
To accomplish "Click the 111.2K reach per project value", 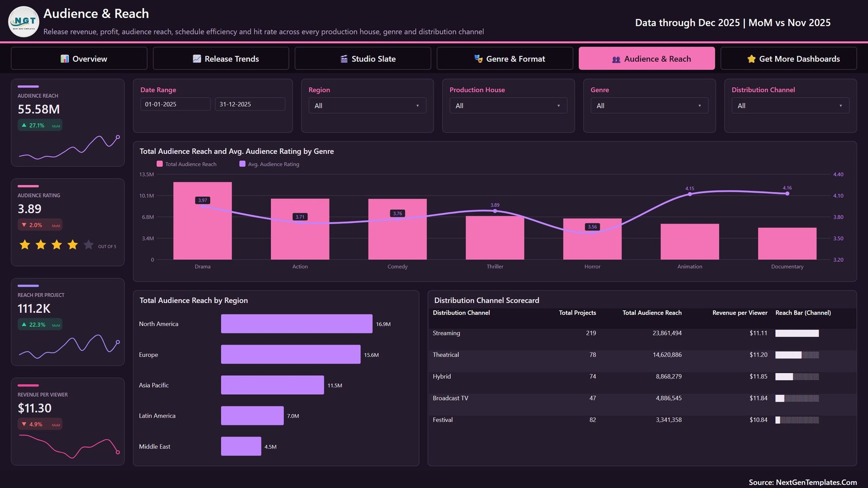I will (34, 309).
